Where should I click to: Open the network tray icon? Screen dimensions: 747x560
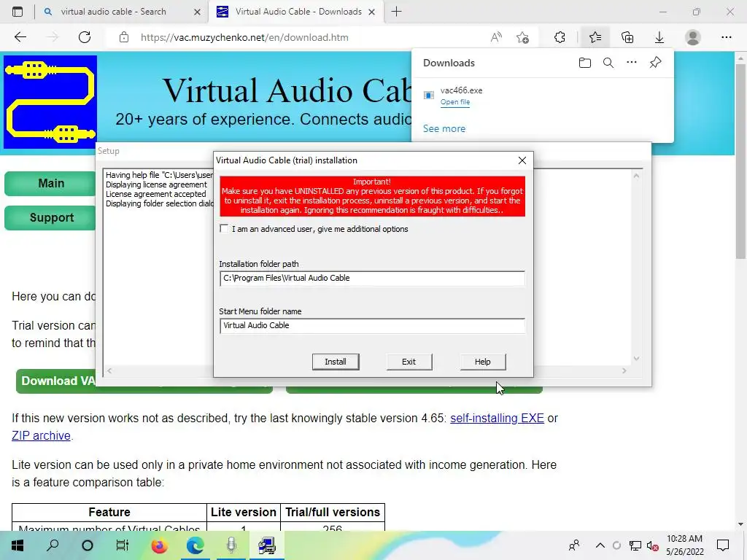(635, 545)
